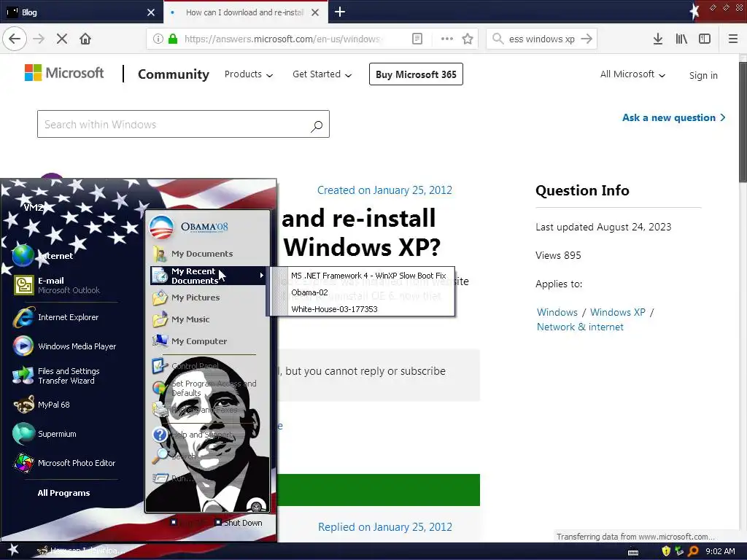747x560 pixels.
Task: Click the Search within Windows field
Action: point(183,124)
